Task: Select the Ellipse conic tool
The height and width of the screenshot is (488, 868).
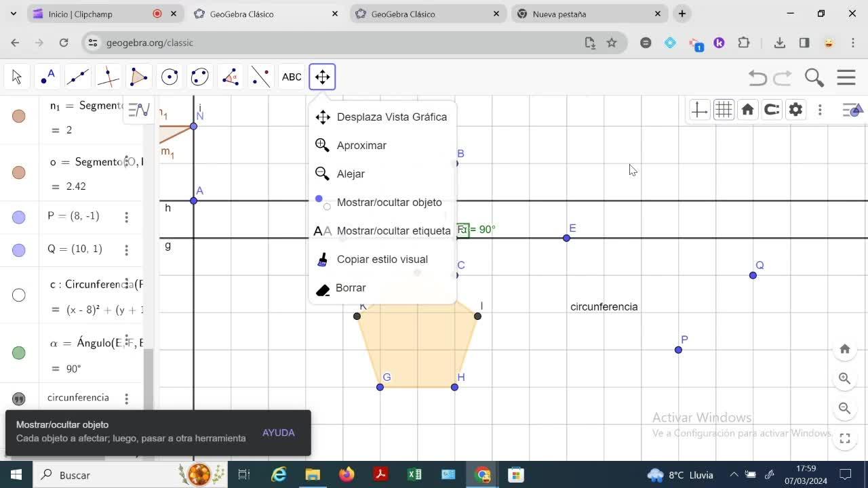Action: click(200, 77)
